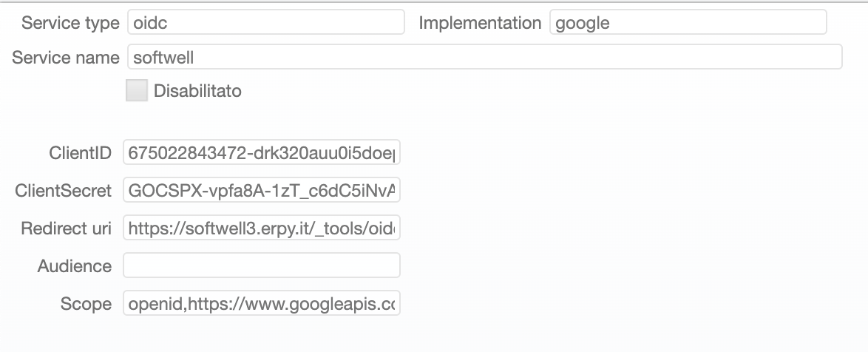Image resolution: width=868 pixels, height=352 pixels.
Task: Click the ClientID input field
Action: coord(262,153)
